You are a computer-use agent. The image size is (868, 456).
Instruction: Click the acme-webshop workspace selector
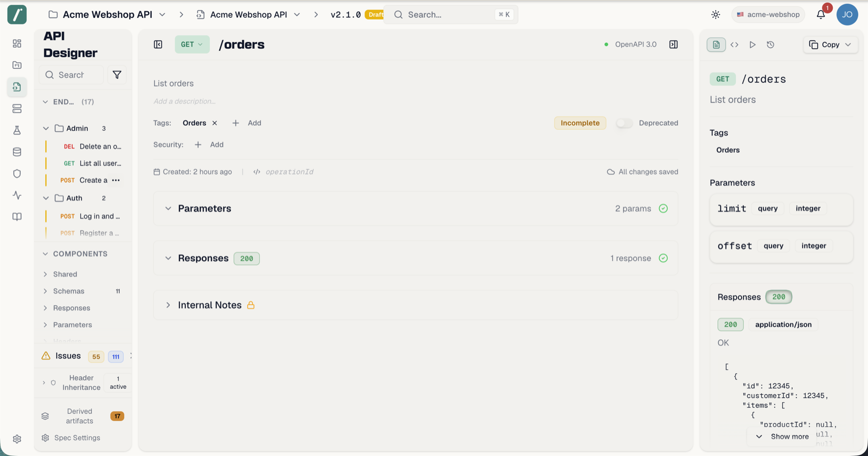point(768,15)
